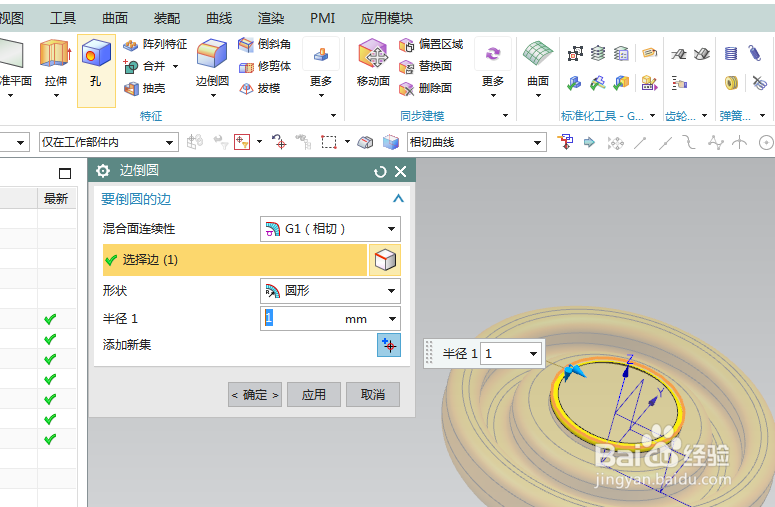
Task: Click the 孔 (Hole) feature icon
Action: click(96, 53)
